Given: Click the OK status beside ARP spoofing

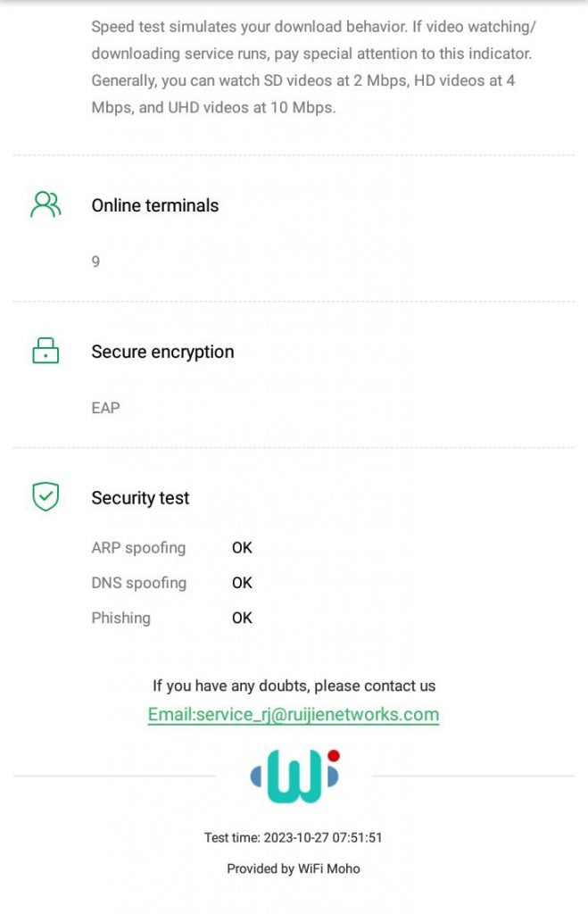Looking at the screenshot, I should coord(242,548).
